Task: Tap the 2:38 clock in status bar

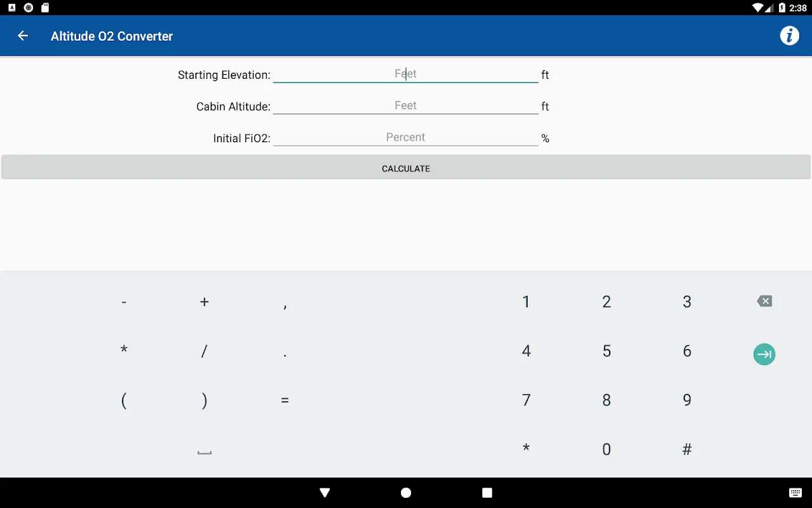Action: (x=798, y=8)
